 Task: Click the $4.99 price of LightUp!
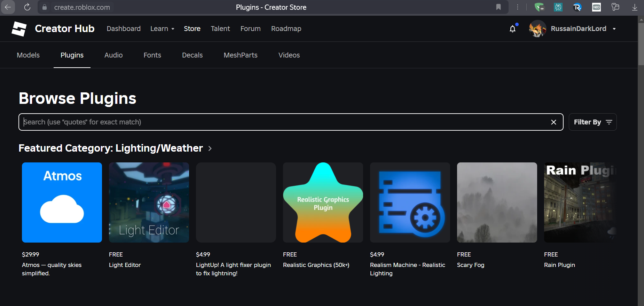tap(203, 254)
